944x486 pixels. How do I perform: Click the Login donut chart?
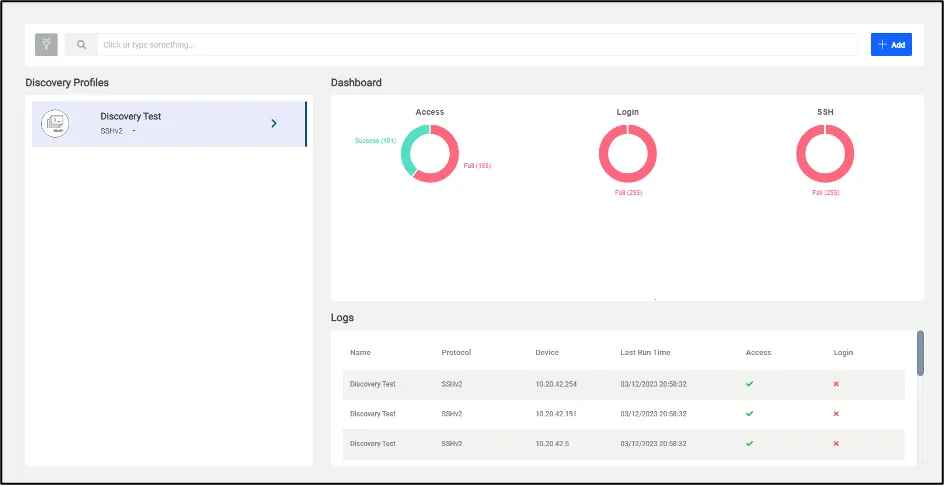coord(627,154)
